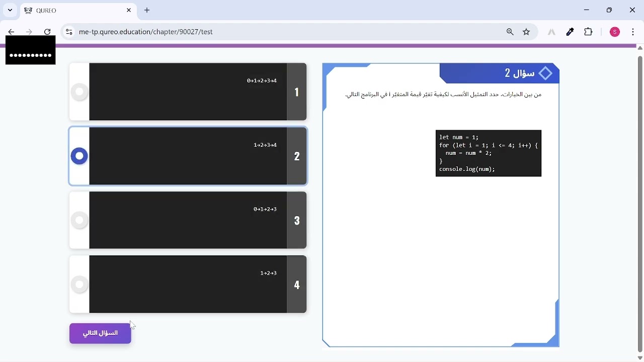Click the code snippet block

[489, 153]
